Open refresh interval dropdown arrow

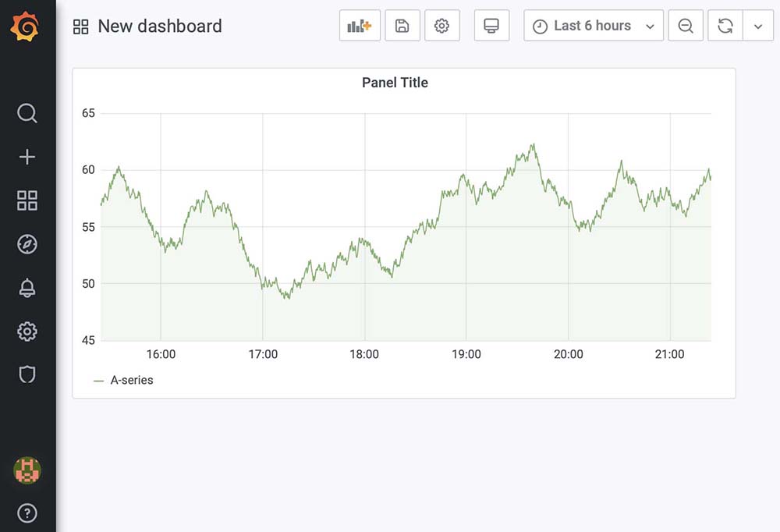[x=758, y=26]
